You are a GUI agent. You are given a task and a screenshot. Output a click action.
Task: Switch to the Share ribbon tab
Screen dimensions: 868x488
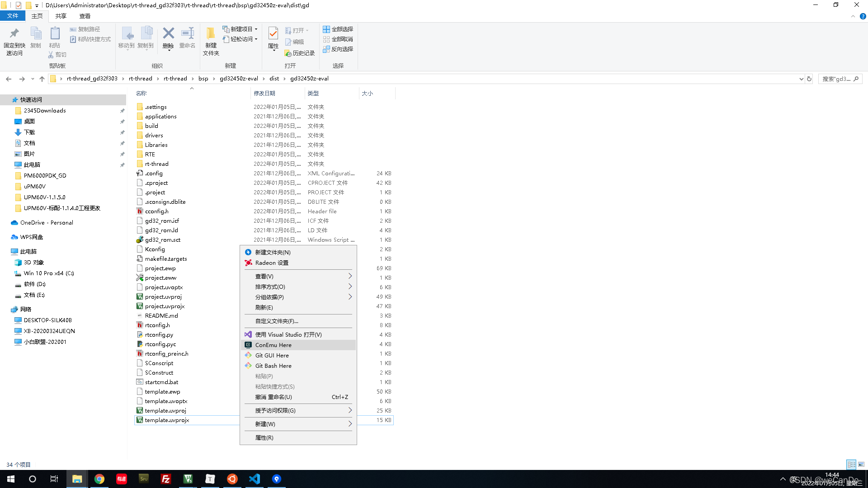61,16
